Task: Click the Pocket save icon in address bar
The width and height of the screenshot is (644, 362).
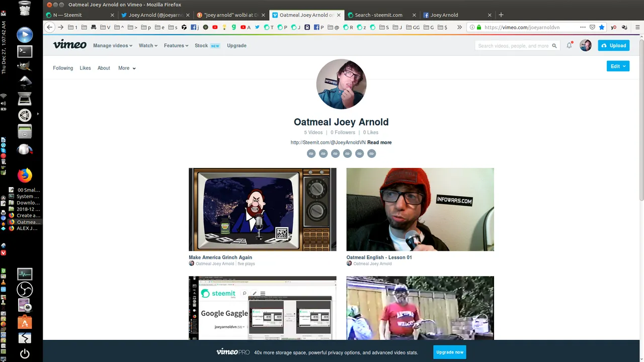Action: coord(592,27)
